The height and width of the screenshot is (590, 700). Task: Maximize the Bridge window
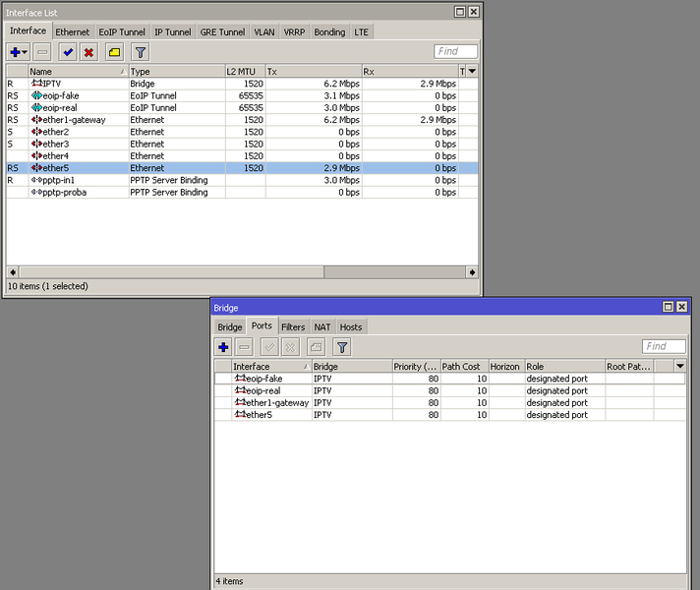click(x=668, y=307)
